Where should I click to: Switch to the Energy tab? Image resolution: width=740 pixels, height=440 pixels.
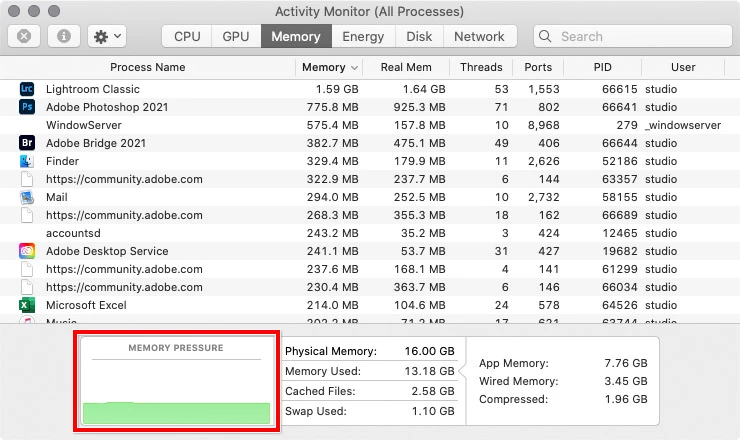[363, 36]
